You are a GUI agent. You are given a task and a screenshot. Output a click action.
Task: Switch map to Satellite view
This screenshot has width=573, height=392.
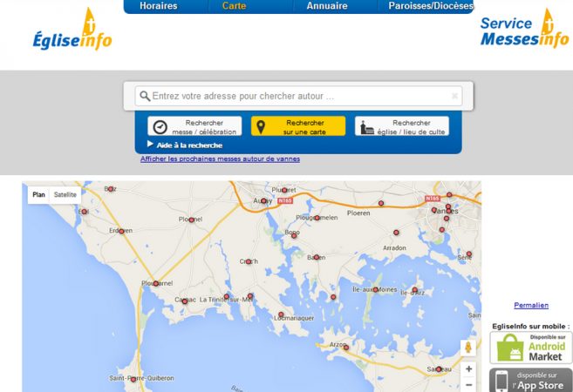pos(65,194)
